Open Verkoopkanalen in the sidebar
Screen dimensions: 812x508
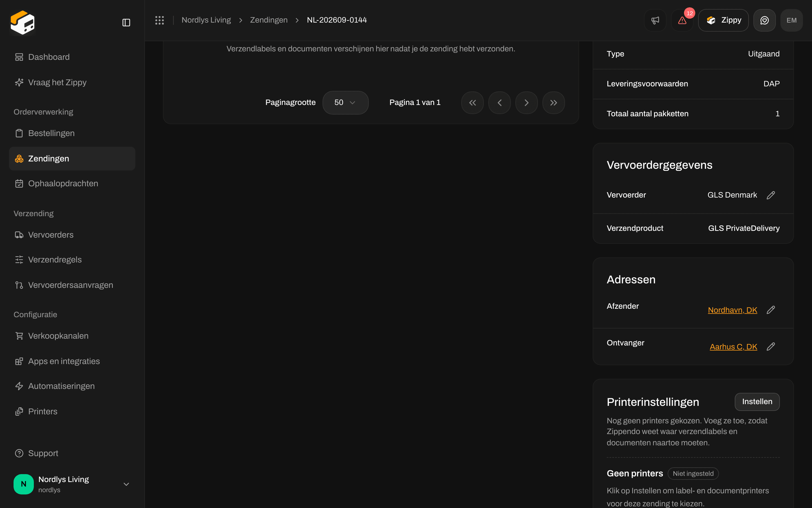[72, 336]
